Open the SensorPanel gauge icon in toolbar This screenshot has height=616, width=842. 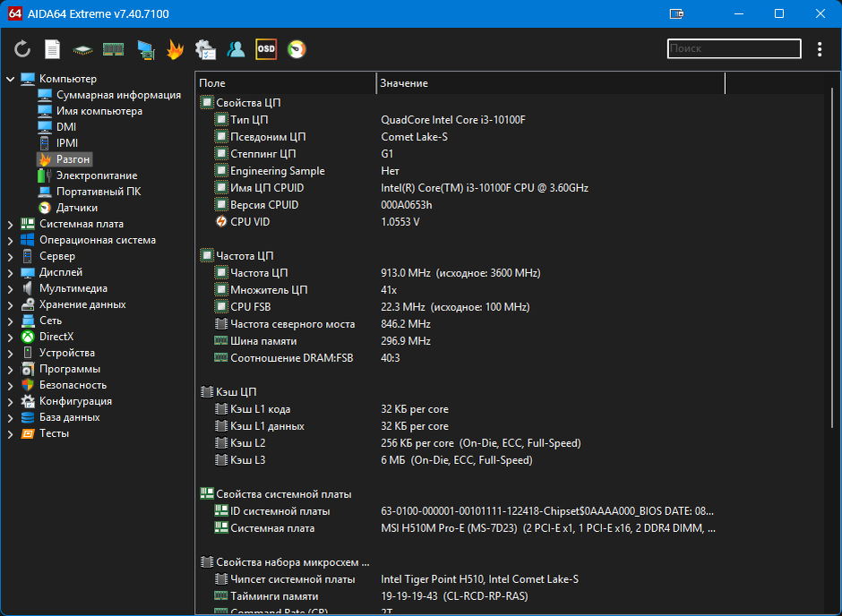[296, 49]
